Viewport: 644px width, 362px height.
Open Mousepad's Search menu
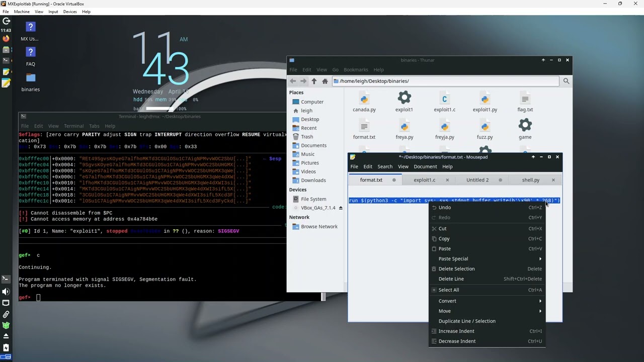(x=385, y=166)
